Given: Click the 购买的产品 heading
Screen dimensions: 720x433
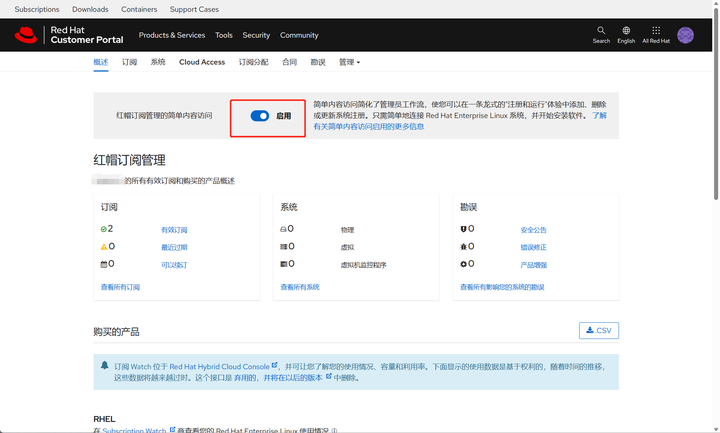Looking at the screenshot, I should pos(116,332).
